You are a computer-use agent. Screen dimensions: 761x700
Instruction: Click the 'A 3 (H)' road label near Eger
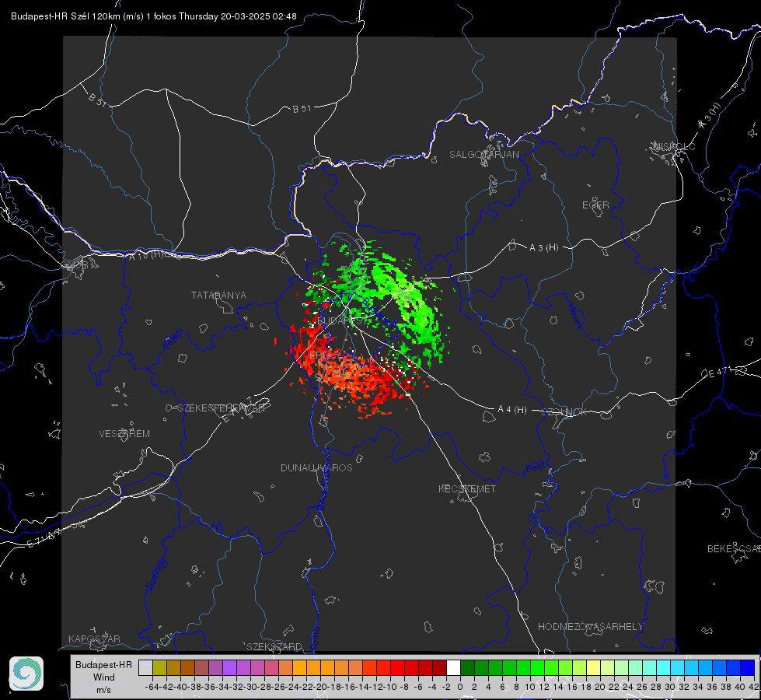point(543,248)
